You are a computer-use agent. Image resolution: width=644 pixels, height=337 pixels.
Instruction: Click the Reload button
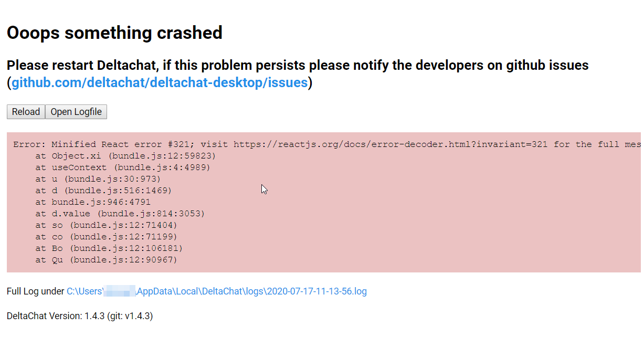coord(26,112)
